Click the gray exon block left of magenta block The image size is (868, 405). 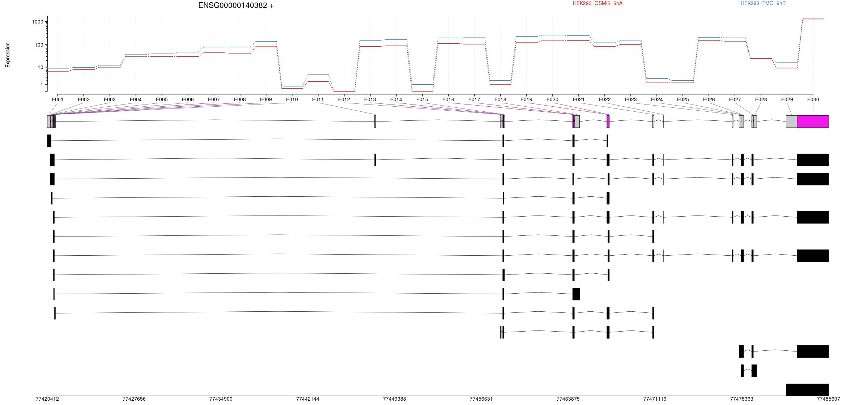pos(792,121)
